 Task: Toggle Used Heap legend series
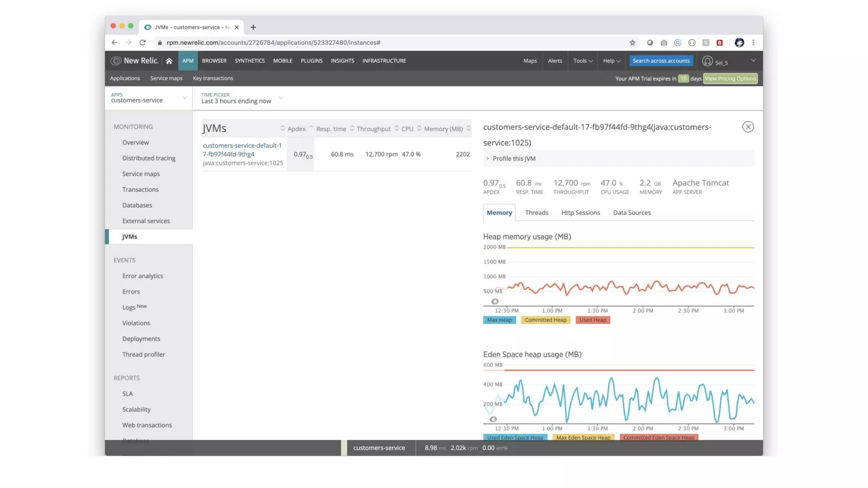(593, 320)
